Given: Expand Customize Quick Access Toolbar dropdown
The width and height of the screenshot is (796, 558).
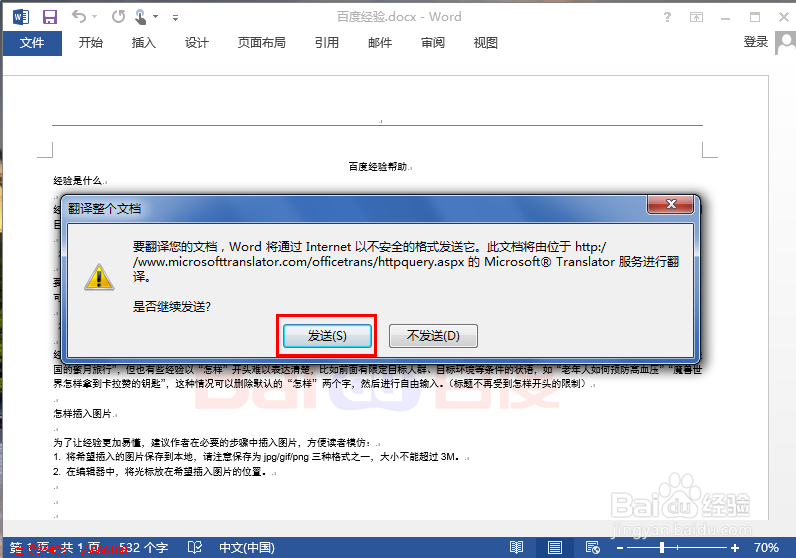Looking at the screenshot, I should [x=175, y=17].
